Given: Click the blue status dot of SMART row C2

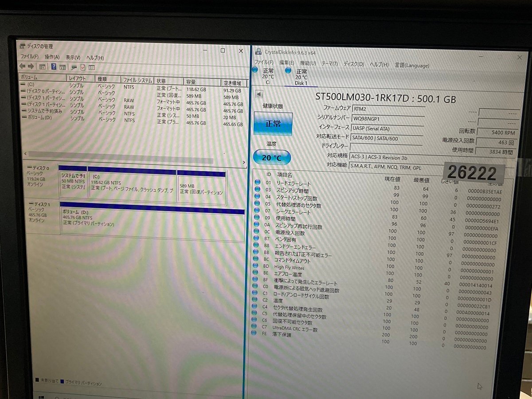Looking at the screenshot, I should [254, 299].
